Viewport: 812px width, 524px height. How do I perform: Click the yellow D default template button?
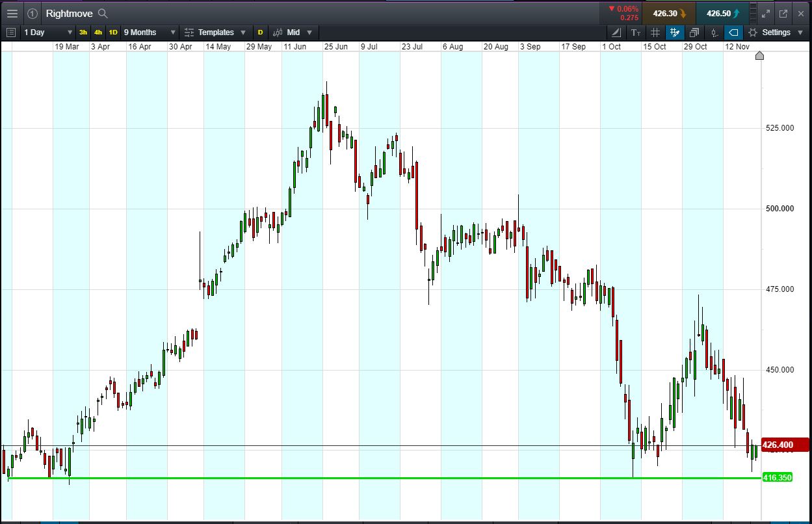click(x=260, y=32)
